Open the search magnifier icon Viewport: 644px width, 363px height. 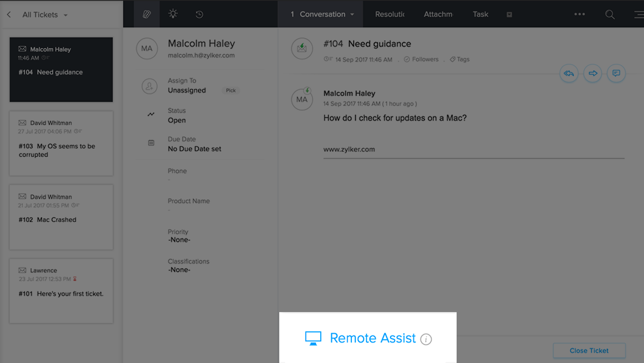(610, 15)
